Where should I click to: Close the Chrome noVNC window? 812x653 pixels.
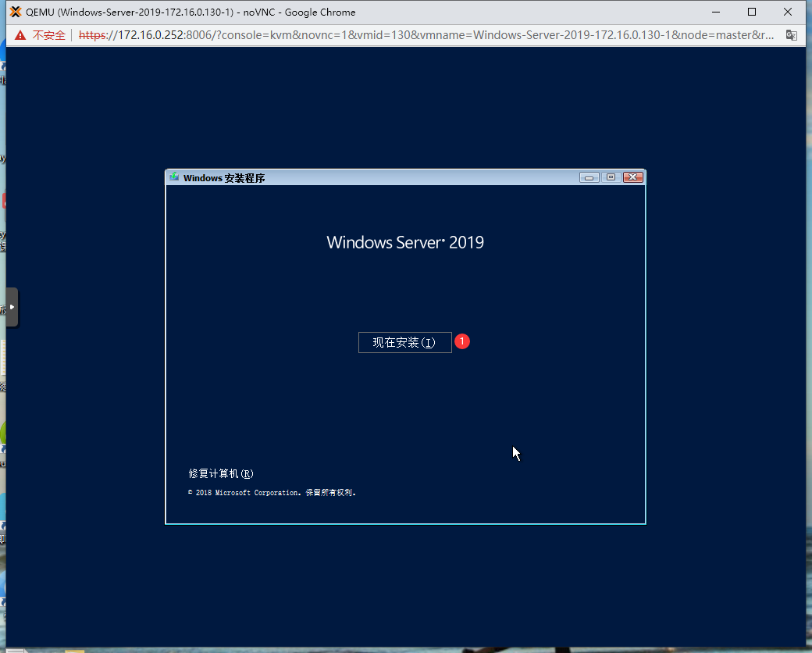788,12
